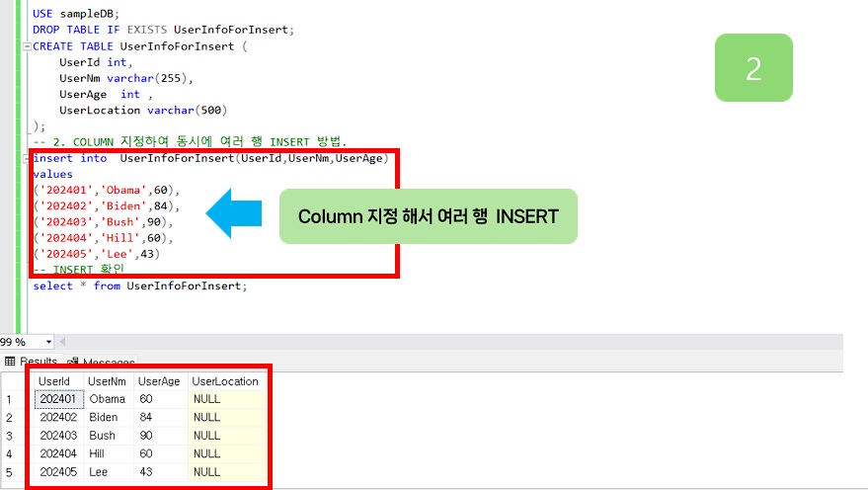Collapse the CREATE TABLE code block
Viewport: 868px width, 490px height.
pos(26,47)
